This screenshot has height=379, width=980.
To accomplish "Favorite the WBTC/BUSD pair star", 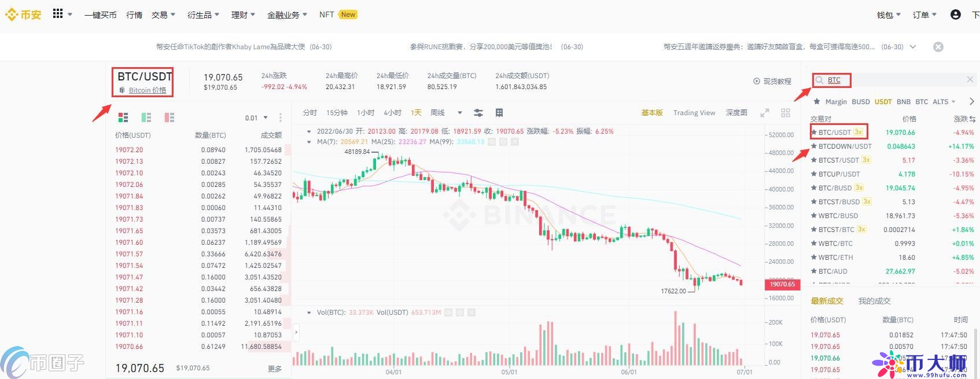I will [814, 216].
